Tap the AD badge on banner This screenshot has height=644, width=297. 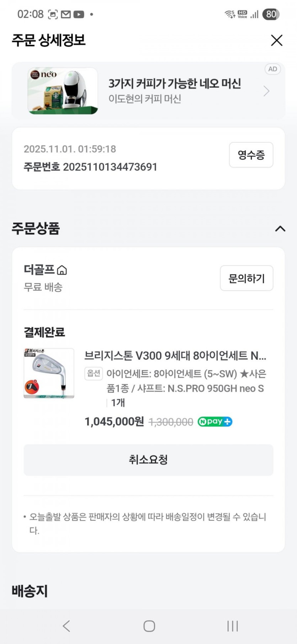(x=272, y=69)
